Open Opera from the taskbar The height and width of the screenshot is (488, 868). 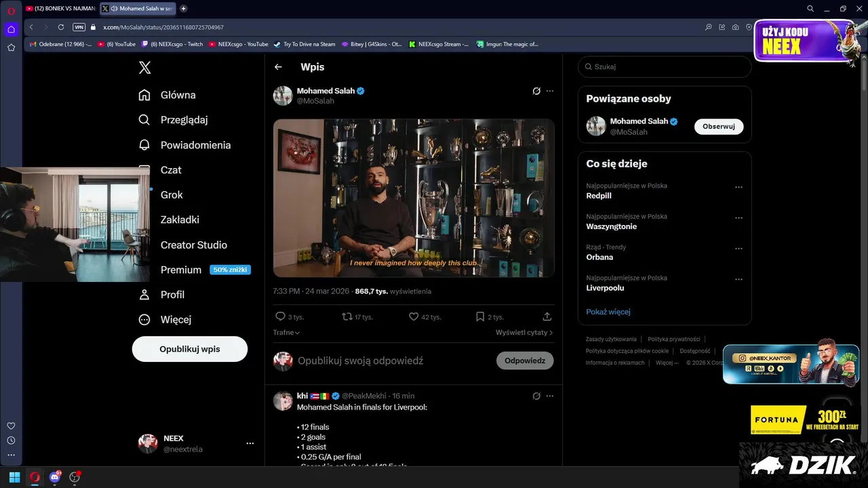click(x=35, y=477)
